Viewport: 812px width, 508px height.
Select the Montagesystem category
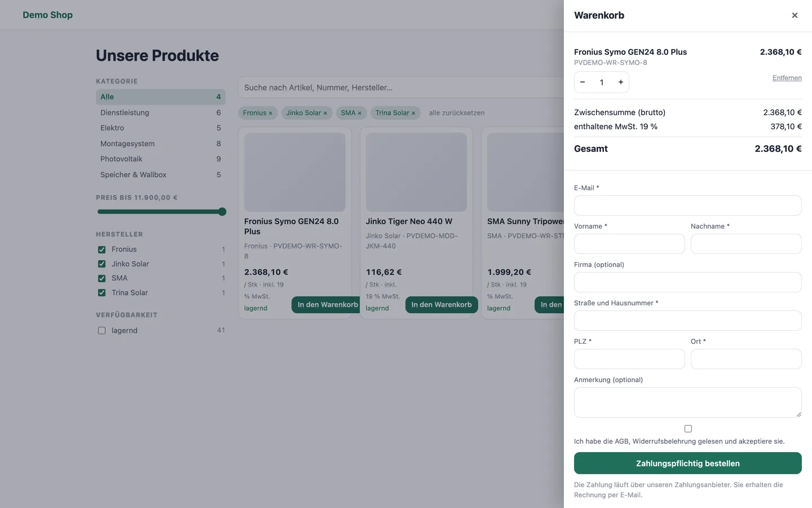pos(161,143)
